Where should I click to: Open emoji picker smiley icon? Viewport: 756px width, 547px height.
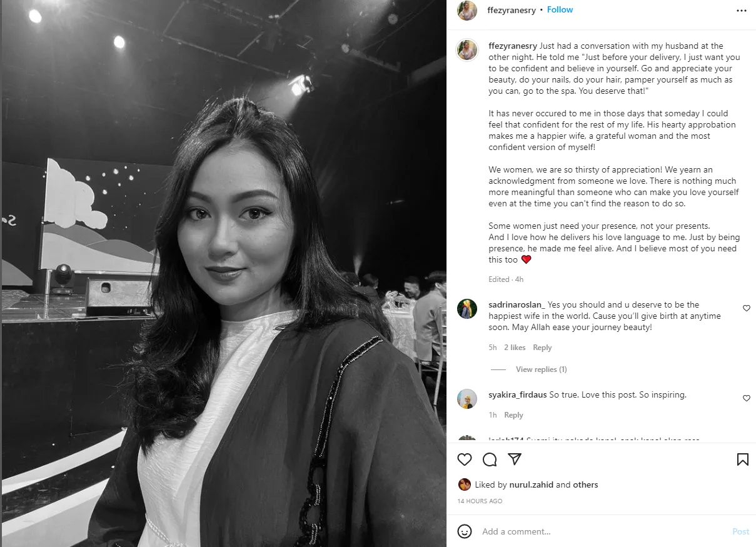(465, 531)
